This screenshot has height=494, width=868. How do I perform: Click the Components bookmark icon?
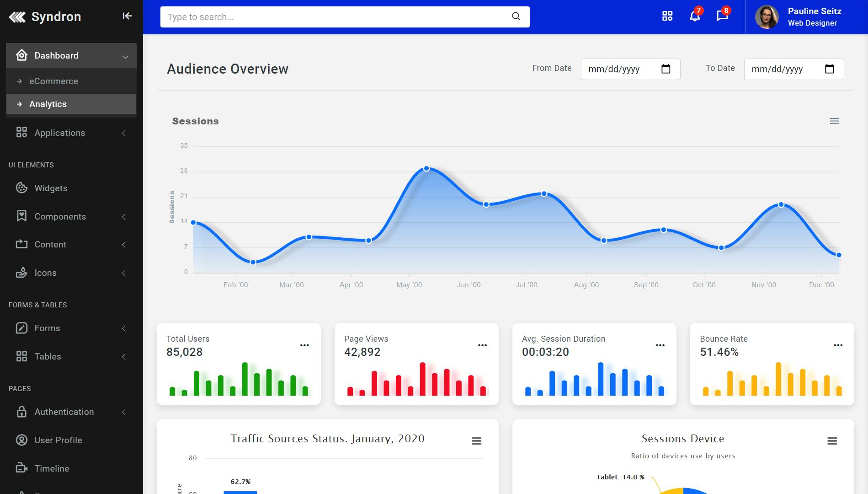21,216
